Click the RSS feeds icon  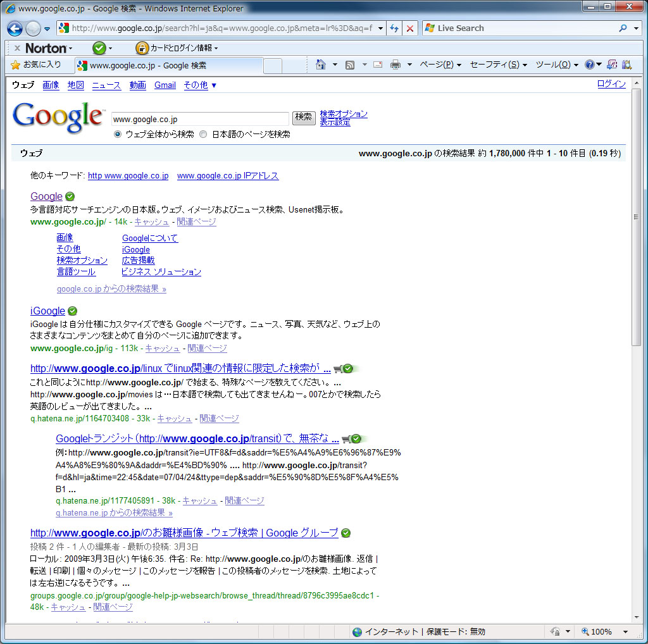point(350,65)
